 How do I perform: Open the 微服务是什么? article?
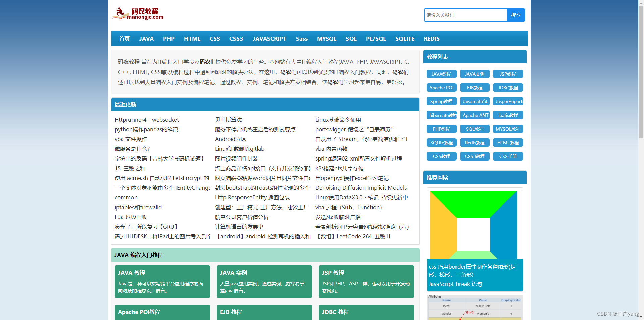pos(132,149)
